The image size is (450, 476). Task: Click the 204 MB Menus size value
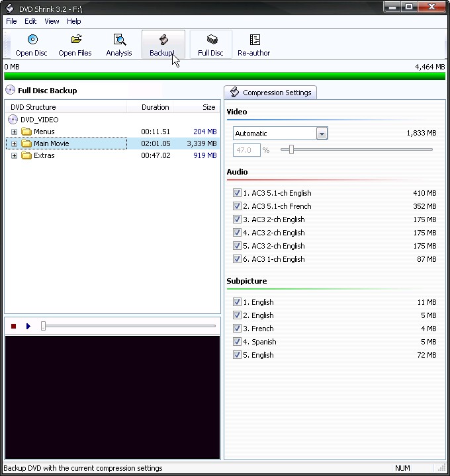click(x=205, y=132)
